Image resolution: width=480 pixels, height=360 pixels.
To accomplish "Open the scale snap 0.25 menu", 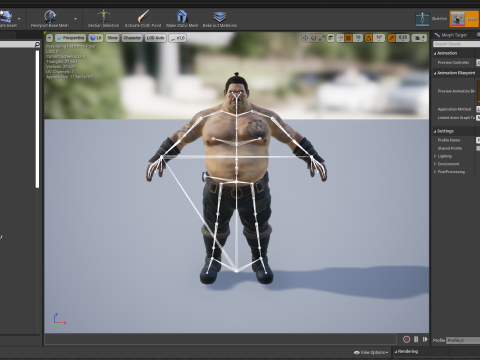I will coord(403,38).
